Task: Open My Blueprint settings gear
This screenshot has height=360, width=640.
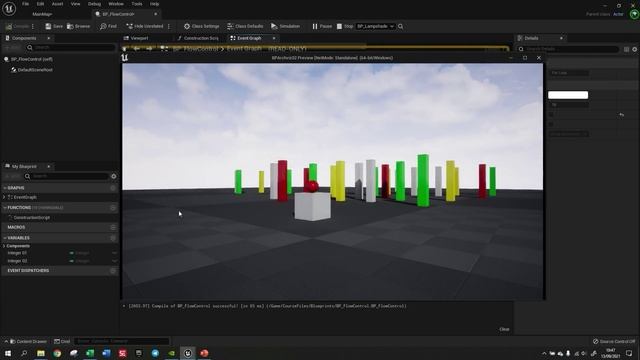Action: point(114,176)
